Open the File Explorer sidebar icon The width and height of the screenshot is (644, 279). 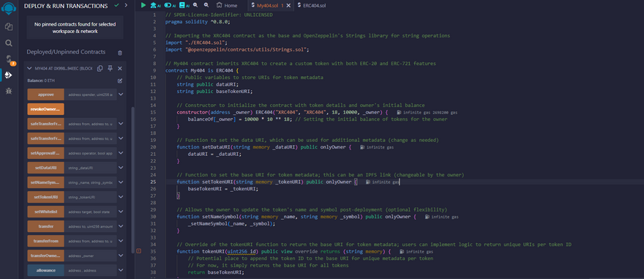[x=9, y=26]
